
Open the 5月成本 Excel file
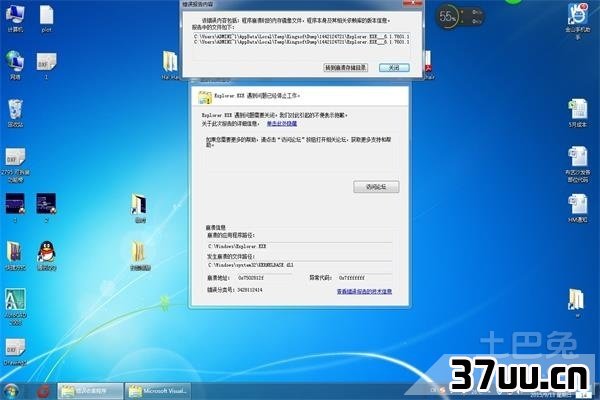[577, 113]
